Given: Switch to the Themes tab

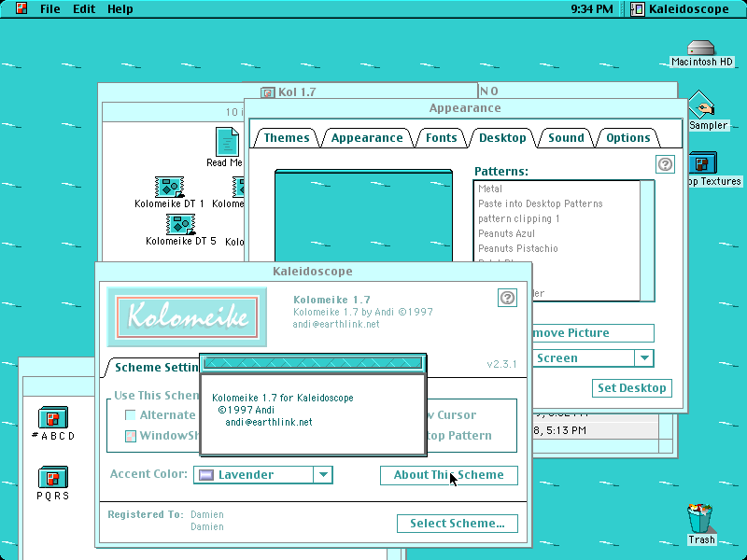Looking at the screenshot, I should pos(287,137).
